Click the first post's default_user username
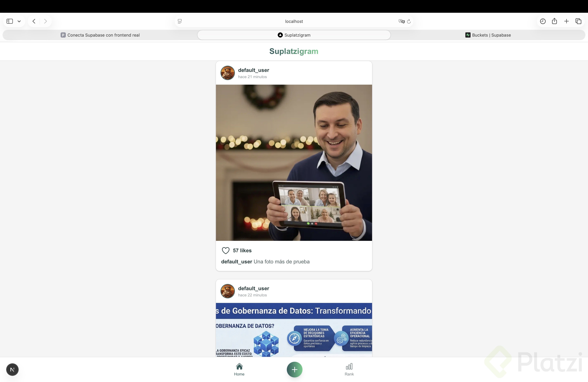The width and height of the screenshot is (588, 382). tap(253, 70)
